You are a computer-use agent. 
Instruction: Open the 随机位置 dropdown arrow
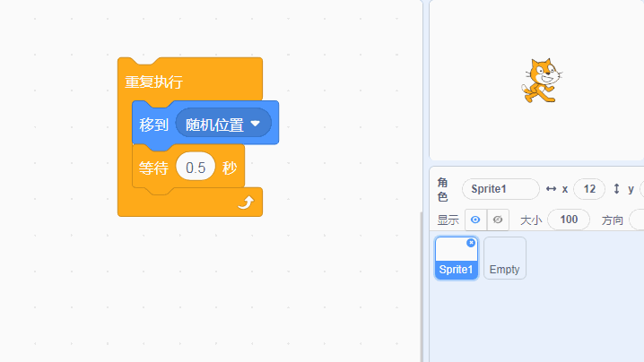coord(255,123)
